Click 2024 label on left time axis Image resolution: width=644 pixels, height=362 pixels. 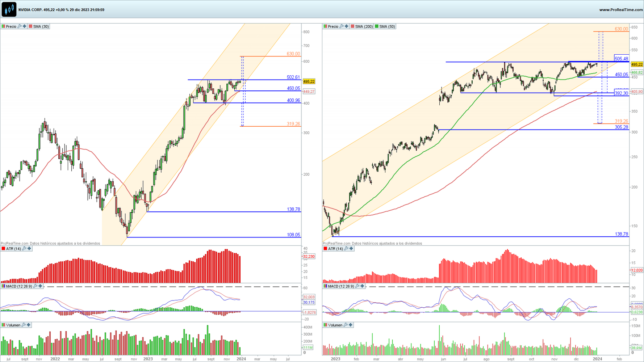(241, 359)
